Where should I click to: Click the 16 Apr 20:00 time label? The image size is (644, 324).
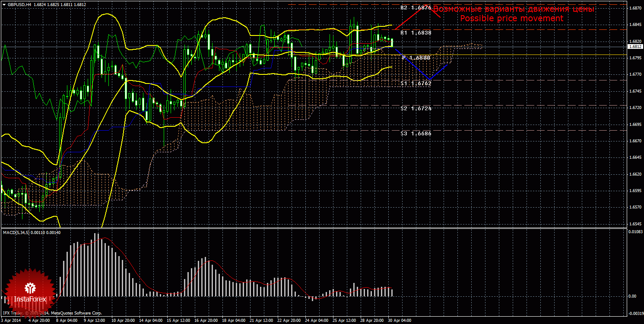coord(206,321)
